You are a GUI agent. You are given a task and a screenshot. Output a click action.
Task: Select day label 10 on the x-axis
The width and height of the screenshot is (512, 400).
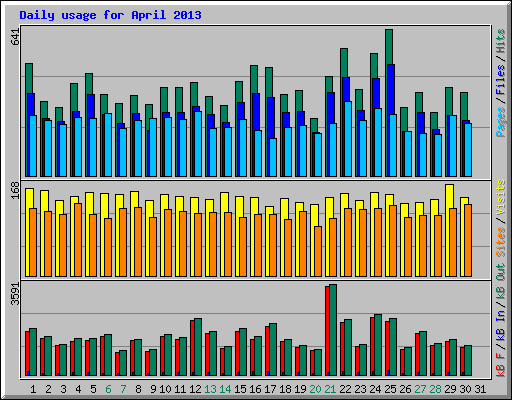[x=165, y=389]
